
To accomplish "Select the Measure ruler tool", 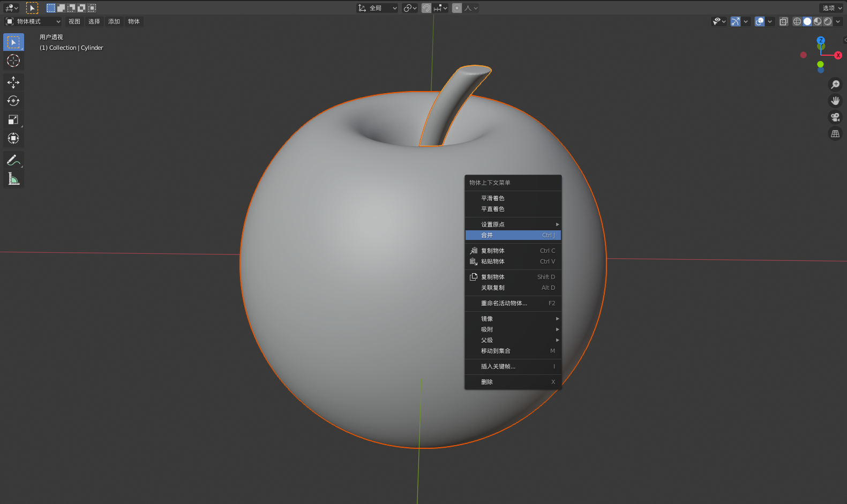I will coord(13,179).
